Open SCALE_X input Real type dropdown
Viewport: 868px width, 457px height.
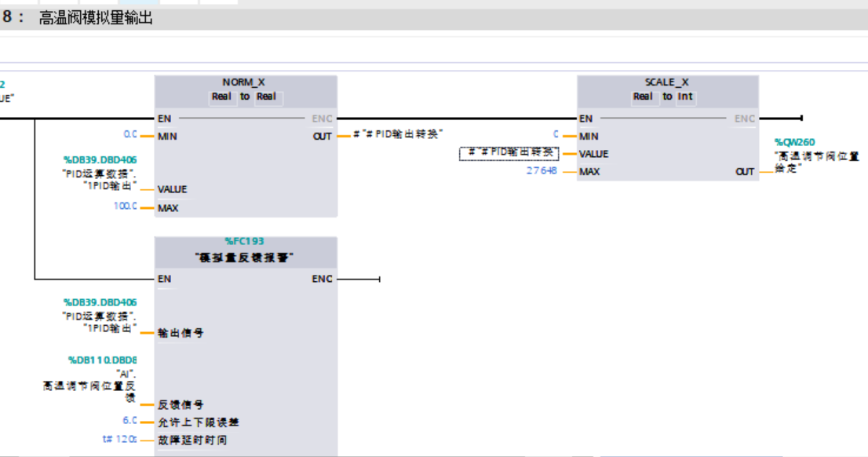(x=644, y=97)
